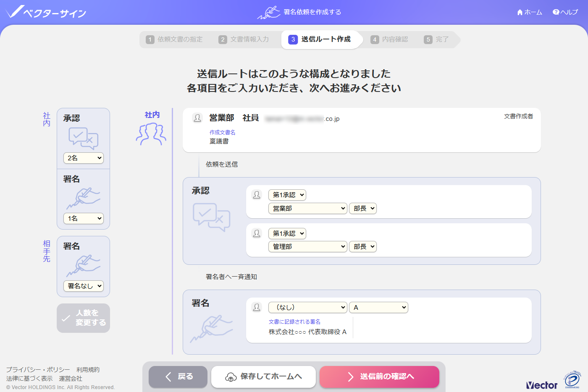
Task: Click the large 署名 pen icon in route
Action: (211, 329)
